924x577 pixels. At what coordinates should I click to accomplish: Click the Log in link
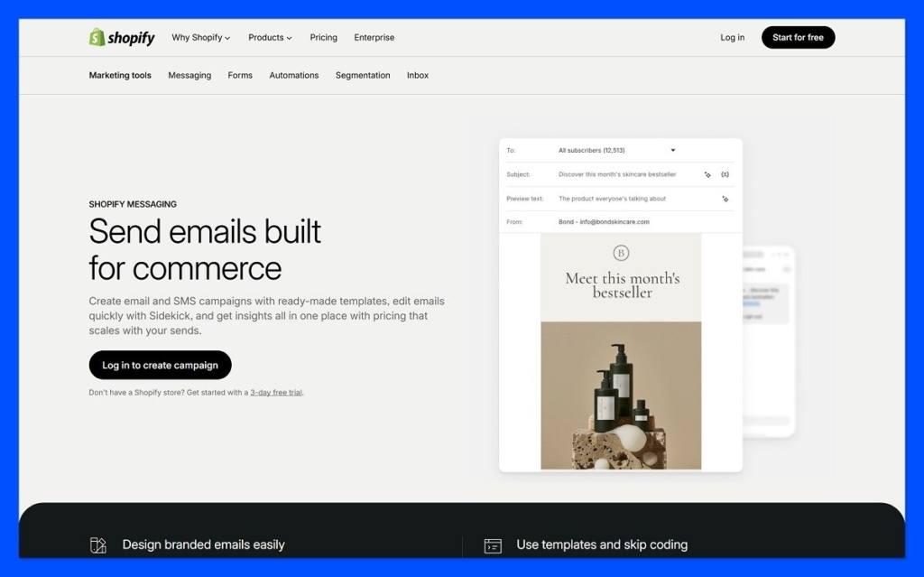click(x=732, y=37)
